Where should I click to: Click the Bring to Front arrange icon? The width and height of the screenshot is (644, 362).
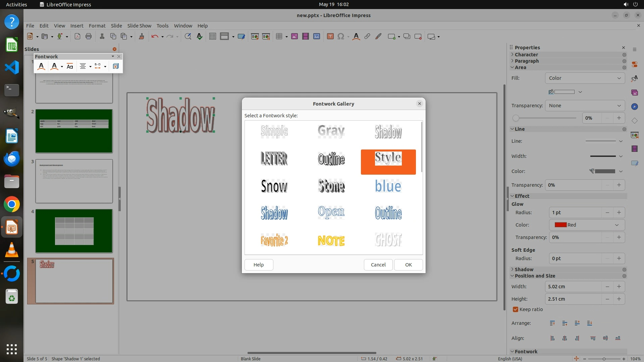pos(552,323)
